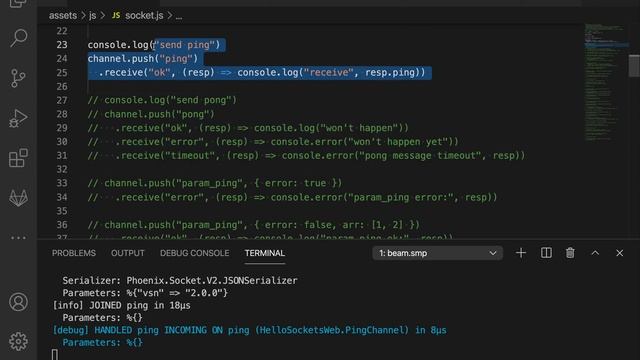Open the Run and Debug view
The image size is (640, 360).
pyautogui.click(x=18, y=118)
